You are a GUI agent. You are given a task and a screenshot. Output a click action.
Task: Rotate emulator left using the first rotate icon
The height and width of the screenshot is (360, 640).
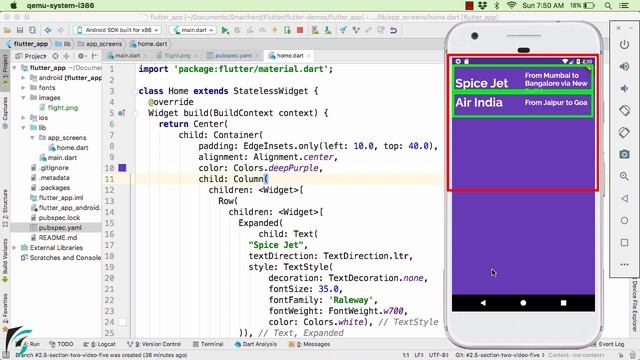click(624, 111)
